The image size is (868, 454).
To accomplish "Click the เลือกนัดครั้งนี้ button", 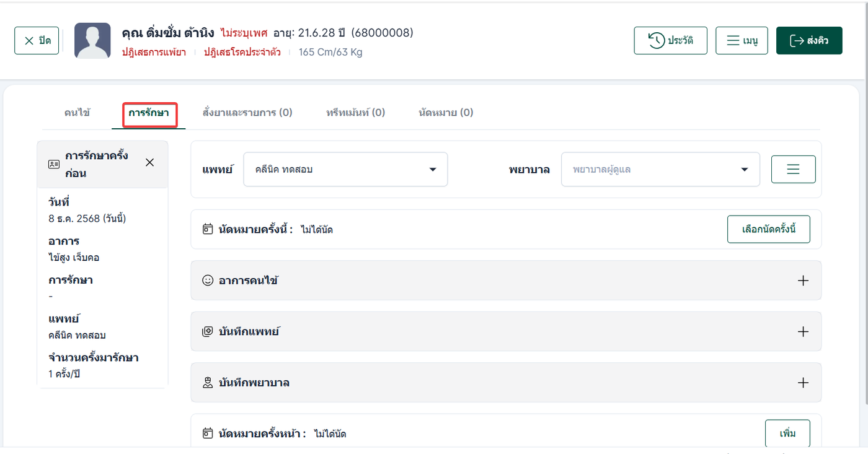I will pyautogui.click(x=769, y=230).
